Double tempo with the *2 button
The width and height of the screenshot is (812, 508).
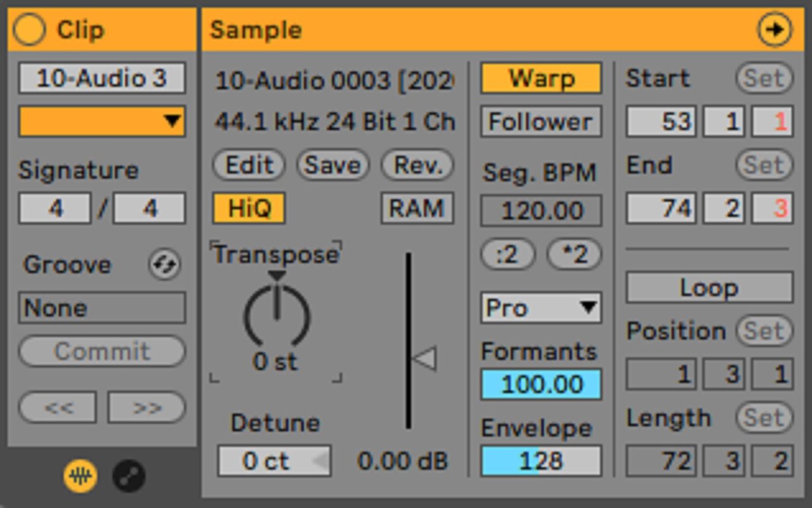tap(574, 254)
